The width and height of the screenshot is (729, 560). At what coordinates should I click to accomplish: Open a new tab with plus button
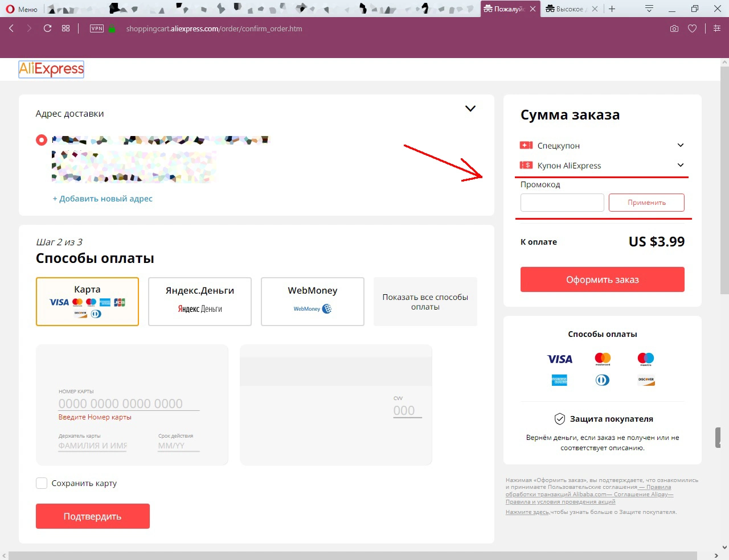612,9
